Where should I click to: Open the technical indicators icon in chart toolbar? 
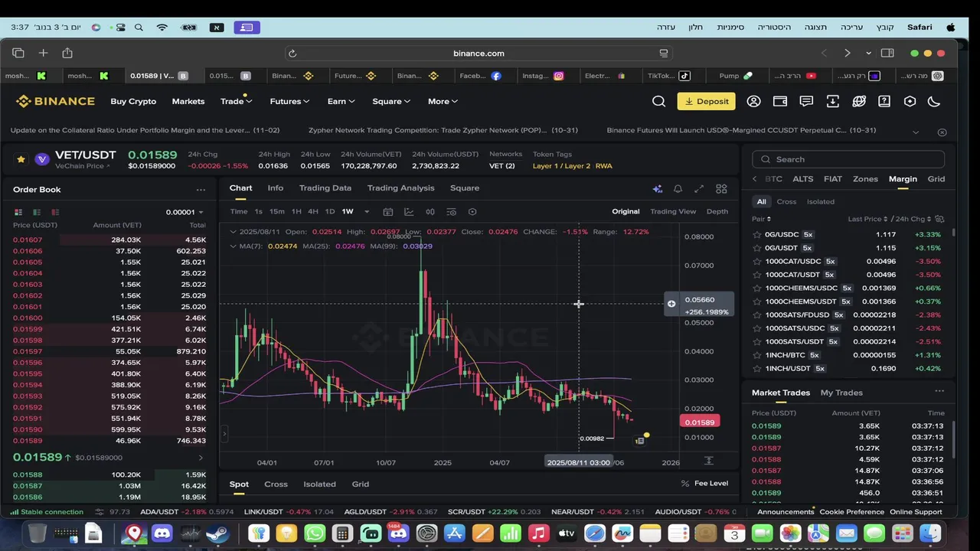click(x=409, y=212)
